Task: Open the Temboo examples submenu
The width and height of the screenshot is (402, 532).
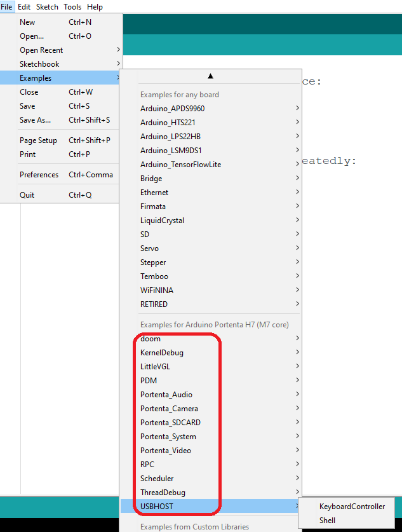Action: coord(211,276)
